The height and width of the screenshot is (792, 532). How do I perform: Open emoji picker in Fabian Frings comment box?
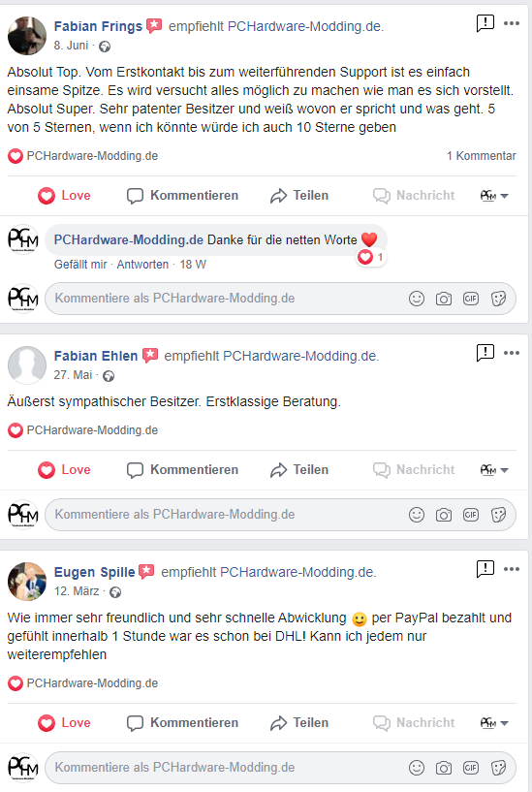click(417, 299)
